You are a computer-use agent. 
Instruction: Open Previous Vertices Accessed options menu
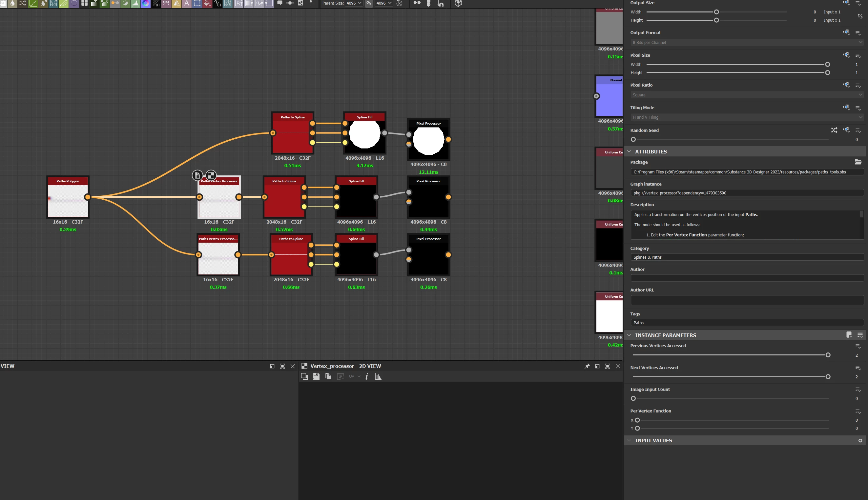point(858,346)
